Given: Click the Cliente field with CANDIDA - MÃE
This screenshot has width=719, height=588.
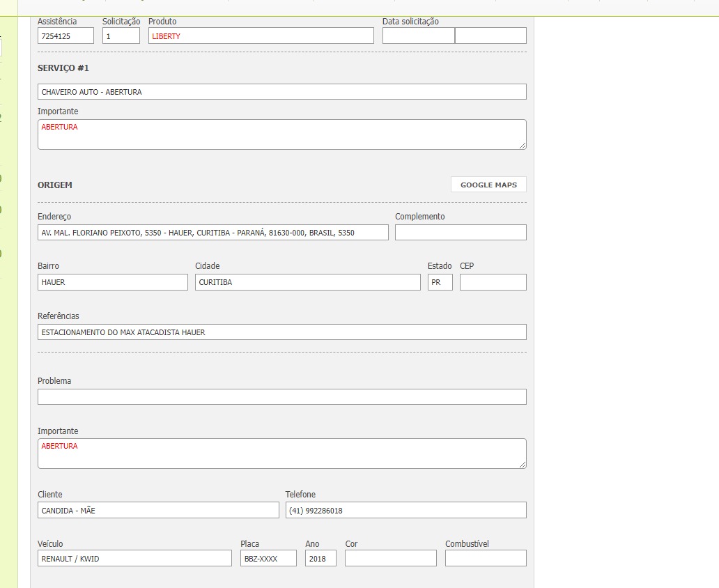Looking at the screenshot, I should coord(157,511).
